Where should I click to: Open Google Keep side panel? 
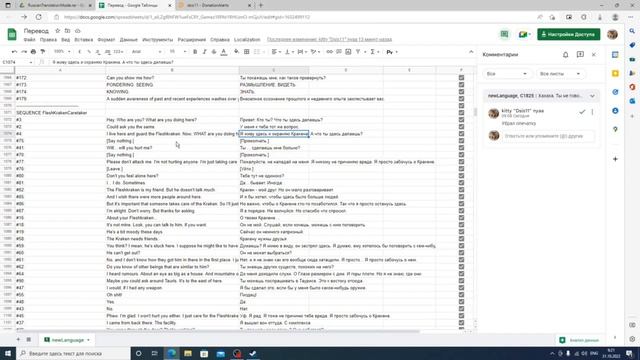click(x=615, y=73)
